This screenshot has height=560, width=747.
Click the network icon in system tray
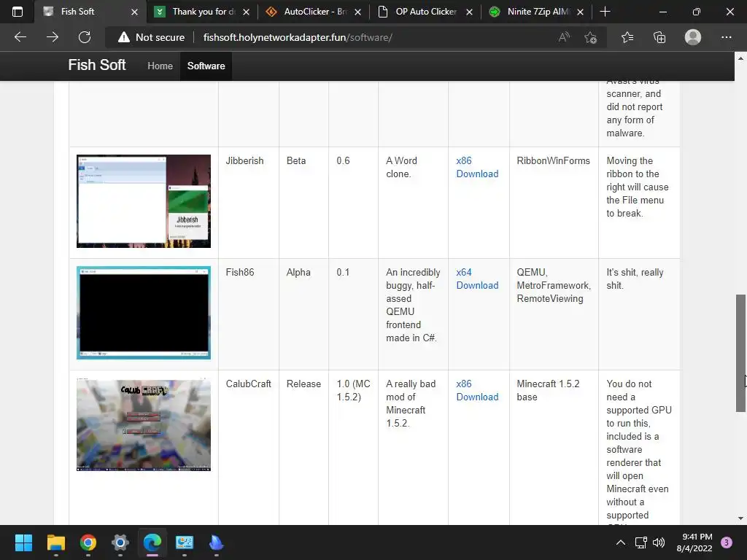coord(640,542)
